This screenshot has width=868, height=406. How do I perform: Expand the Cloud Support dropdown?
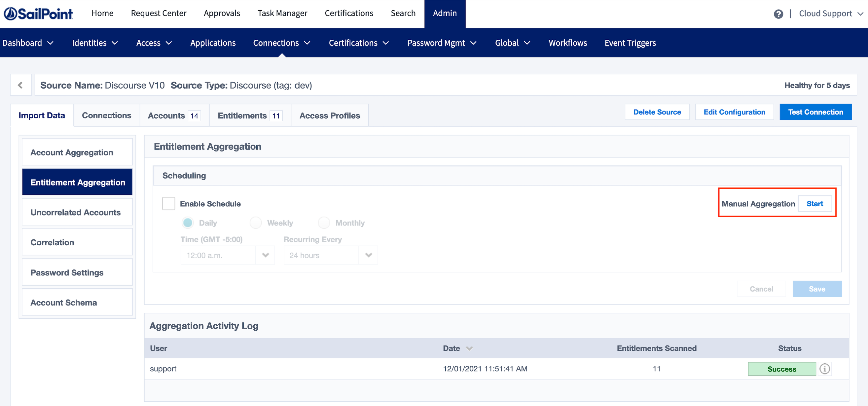point(831,14)
